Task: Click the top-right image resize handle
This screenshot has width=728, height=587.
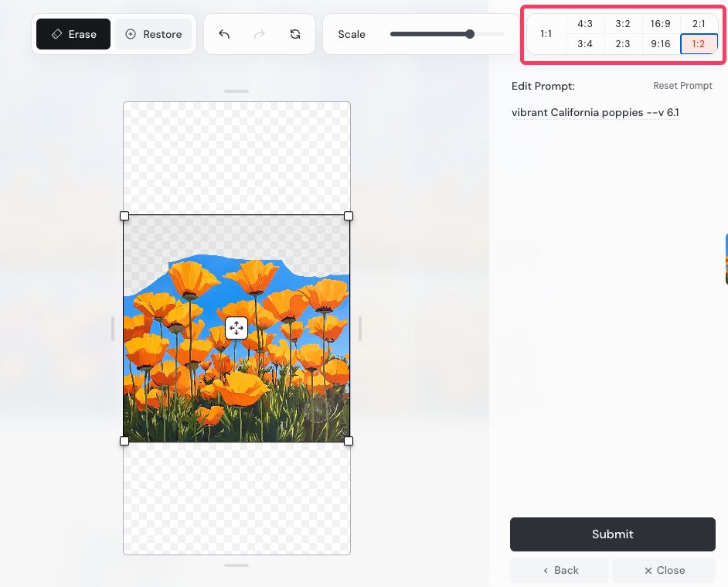Action: coord(349,216)
